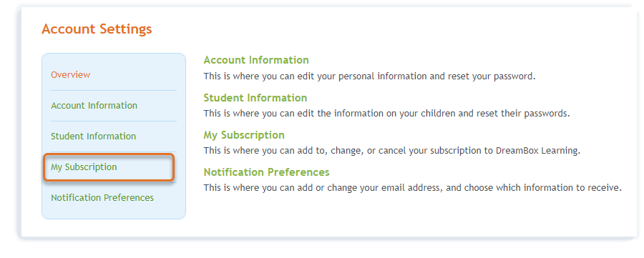Open the Overview sidebar link
Viewport: 644px width, 258px height.
tap(70, 74)
